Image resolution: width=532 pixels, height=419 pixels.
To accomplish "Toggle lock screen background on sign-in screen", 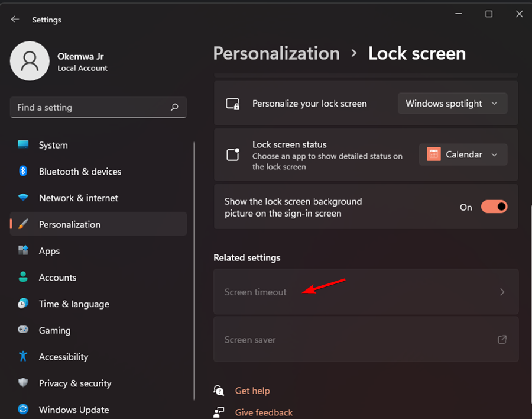I will coord(494,207).
